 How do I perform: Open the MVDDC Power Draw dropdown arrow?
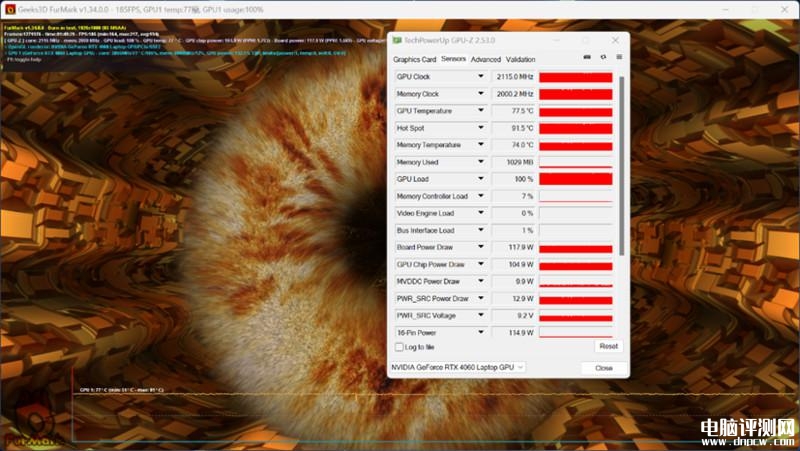click(x=481, y=281)
